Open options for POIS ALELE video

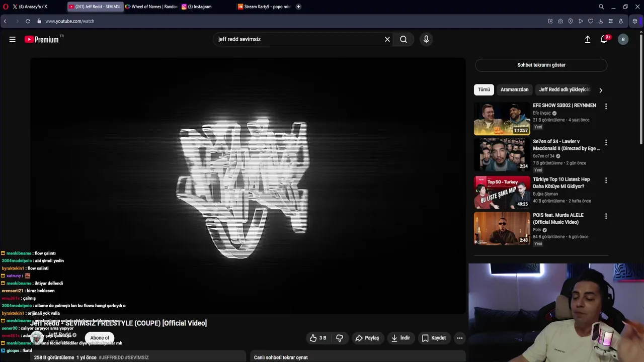tap(606, 216)
